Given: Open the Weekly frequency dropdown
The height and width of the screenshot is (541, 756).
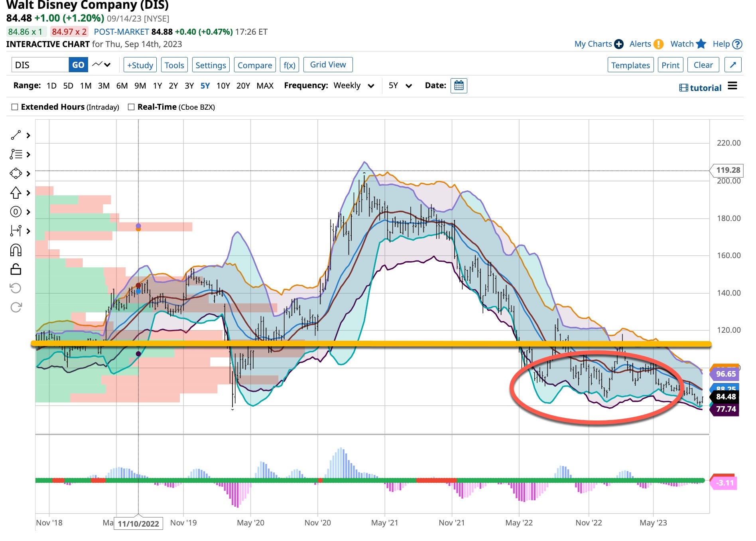Looking at the screenshot, I should point(354,85).
